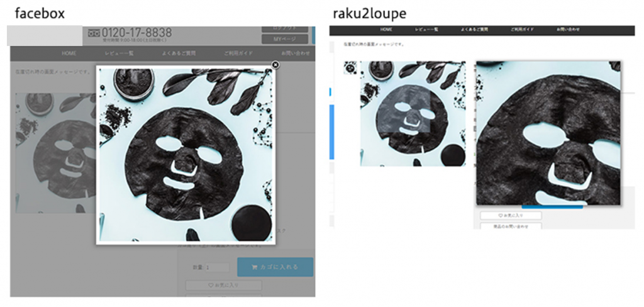Open レビュー一覧 in the facebox navigation bar
The width and height of the screenshot is (644, 307).
(119, 53)
